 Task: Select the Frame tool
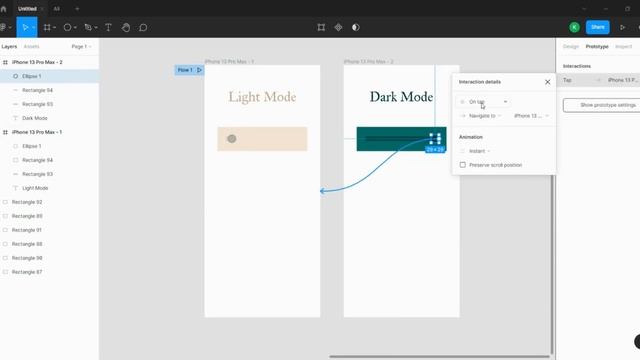(47, 27)
